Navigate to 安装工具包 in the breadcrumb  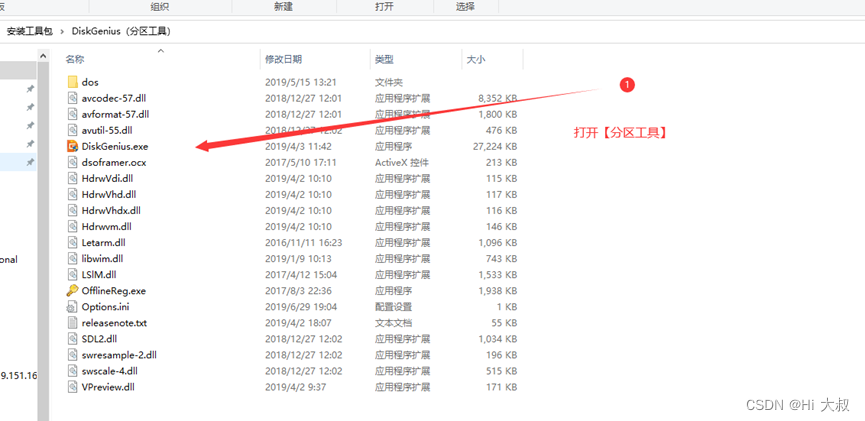pos(29,31)
